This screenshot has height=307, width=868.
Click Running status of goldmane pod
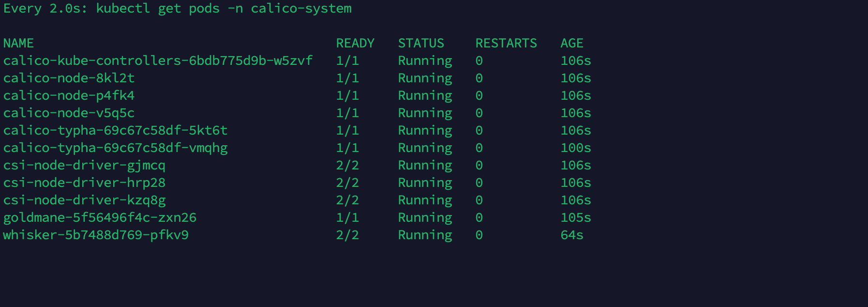click(425, 217)
